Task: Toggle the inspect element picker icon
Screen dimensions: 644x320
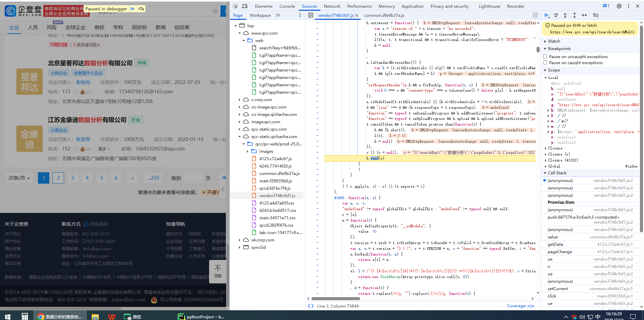Action: 235,6
